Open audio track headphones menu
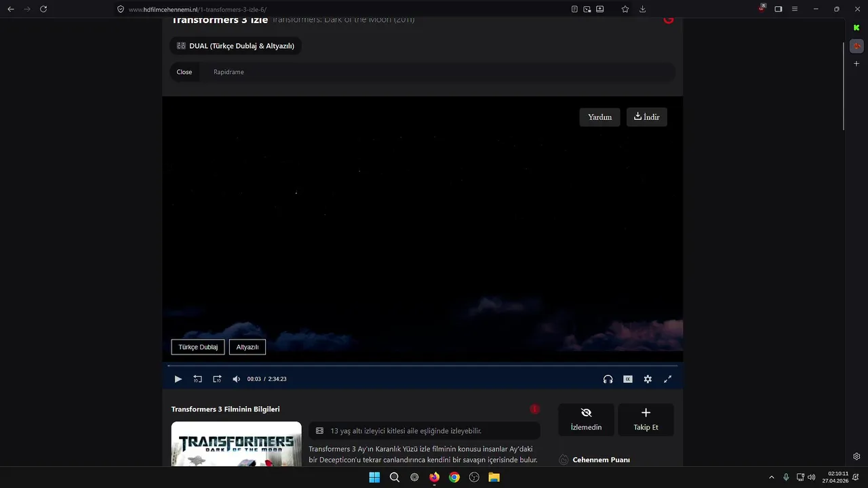The image size is (868, 488). pyautogui.click(x=608, y=379)
